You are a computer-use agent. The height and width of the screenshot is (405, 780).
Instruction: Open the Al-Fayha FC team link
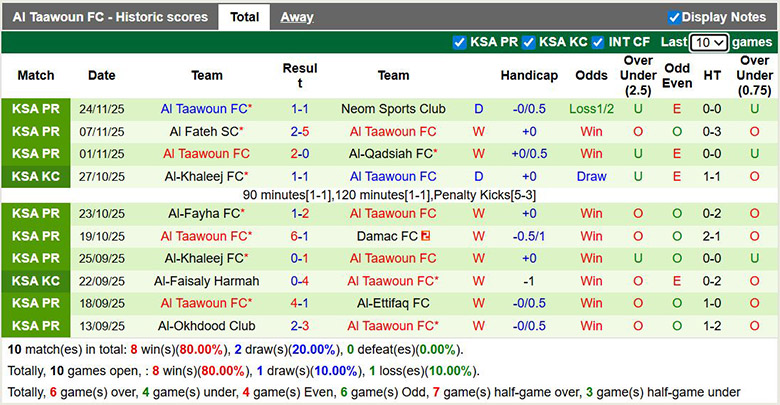point(204,213)
